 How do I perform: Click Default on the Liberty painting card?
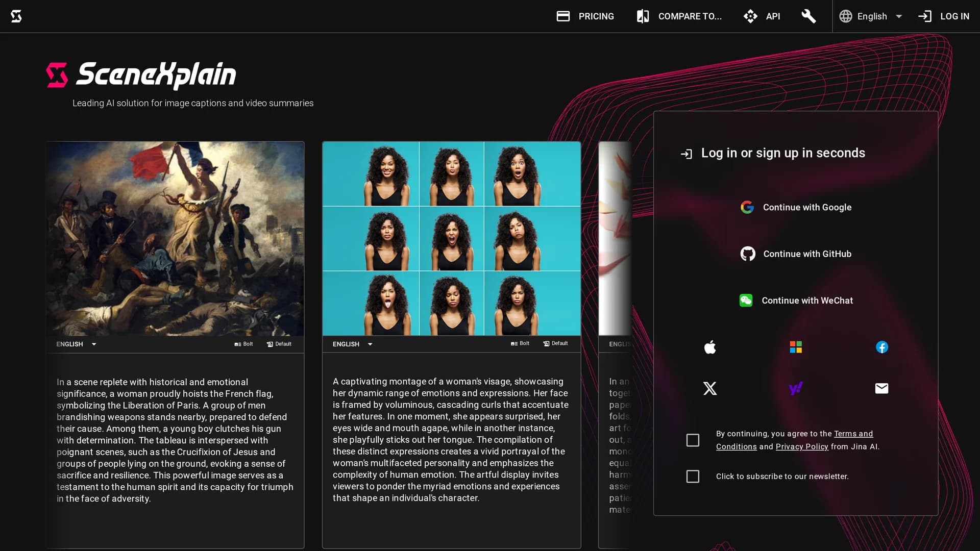click(x=279, y=344)
